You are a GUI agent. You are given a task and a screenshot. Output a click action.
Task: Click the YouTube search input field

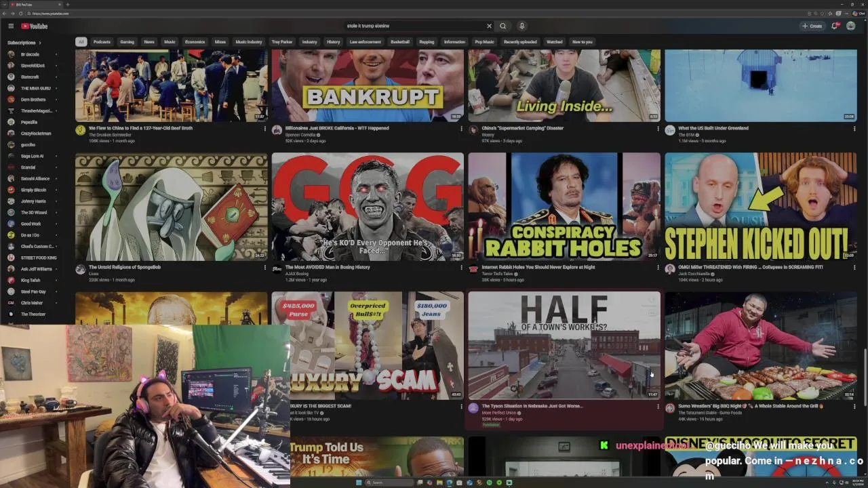point(414,26)
